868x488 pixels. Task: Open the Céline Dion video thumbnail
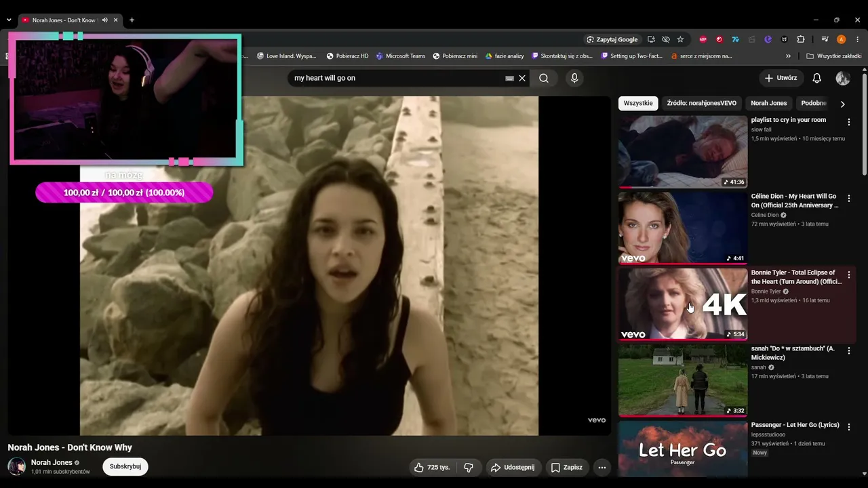tap(683, 228)
